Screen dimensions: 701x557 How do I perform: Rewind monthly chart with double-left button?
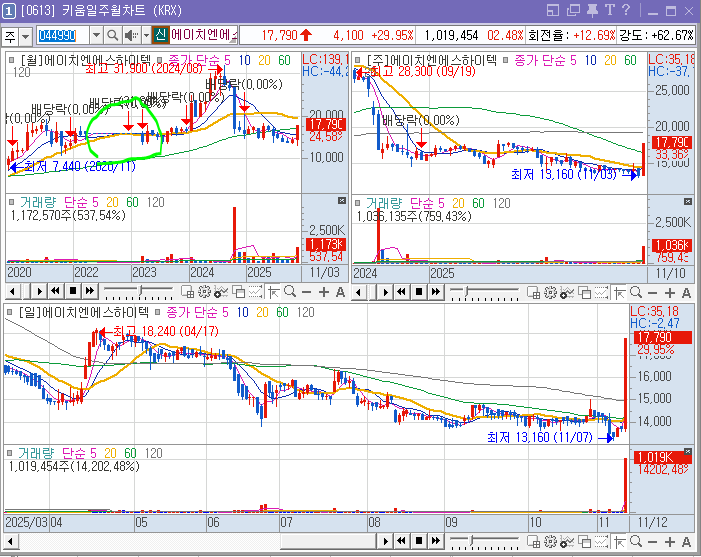tap(56, 291)
